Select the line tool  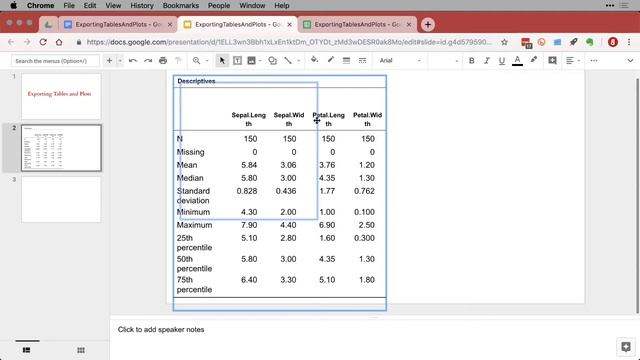(288, 60)
